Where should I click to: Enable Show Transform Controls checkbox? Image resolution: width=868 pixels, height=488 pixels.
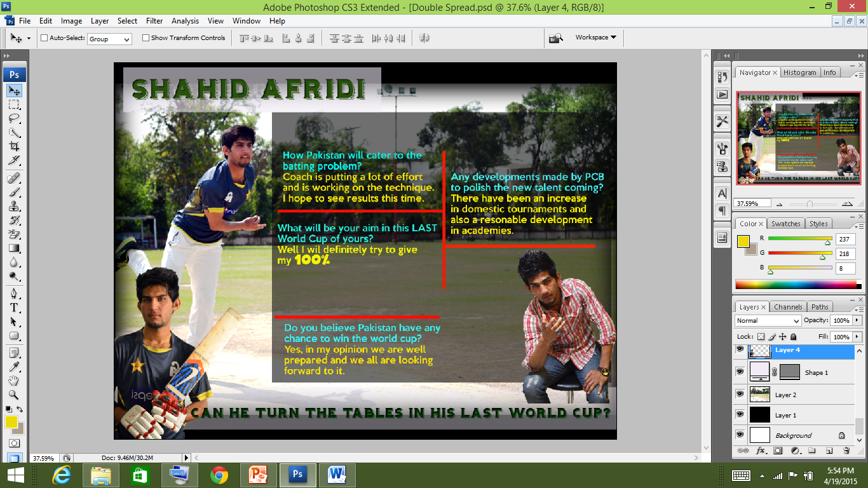(146, 38)
